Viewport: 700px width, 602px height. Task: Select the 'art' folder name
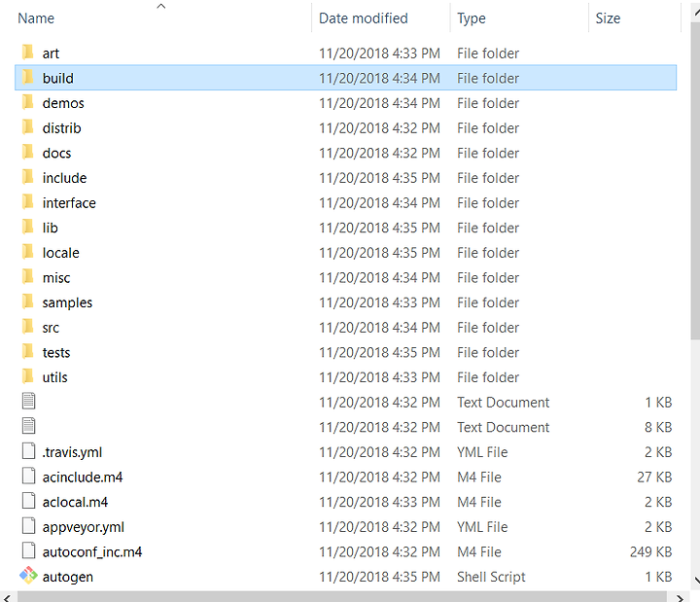tap(51, 53)
